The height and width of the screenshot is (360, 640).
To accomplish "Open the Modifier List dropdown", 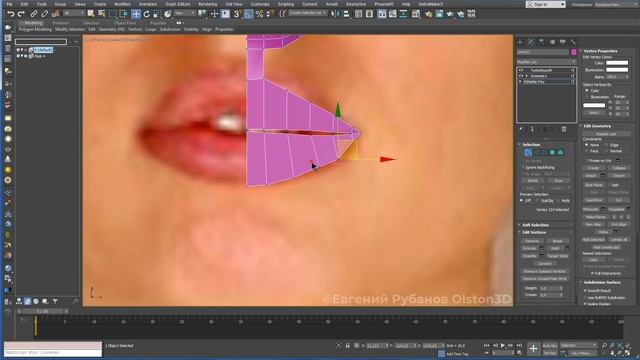I will point(546,62).
